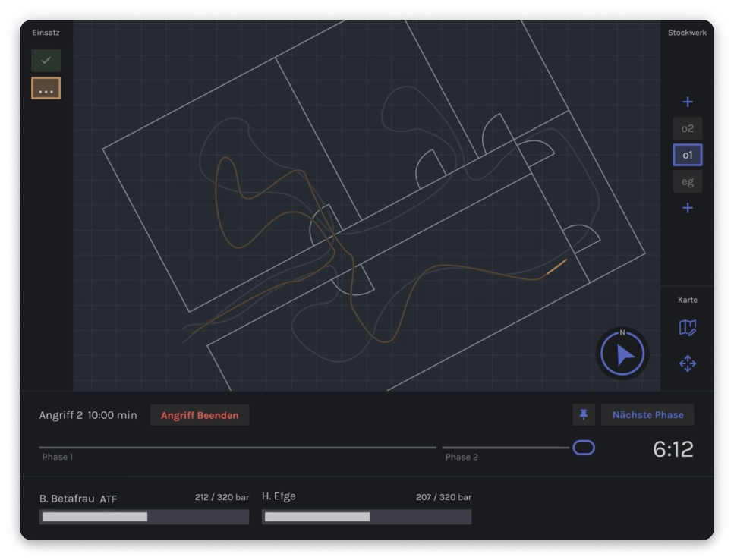
Task: Switch to floor o2
Action: point(687,129)
